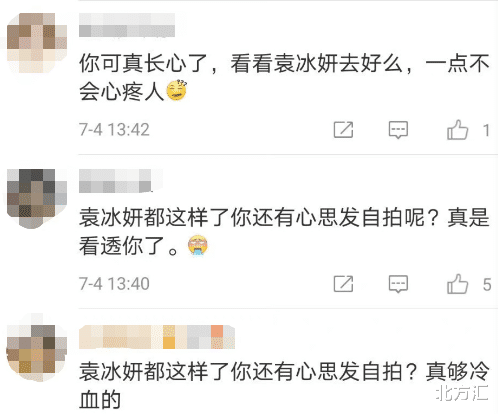The width and height of the screenshot is (498, 414).
Task: Like the comment posted at 7-4 13:42
Action: pyautogui.click(x=457, y=130)
